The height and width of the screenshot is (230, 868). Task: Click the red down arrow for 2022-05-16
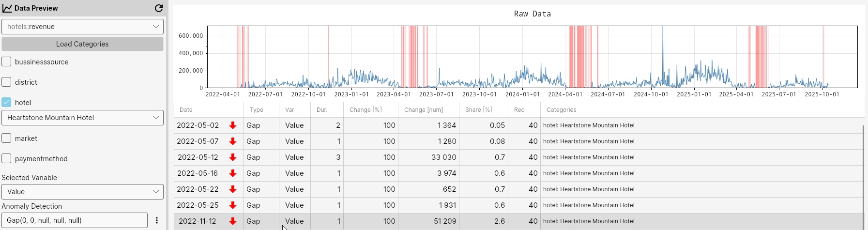233,173
